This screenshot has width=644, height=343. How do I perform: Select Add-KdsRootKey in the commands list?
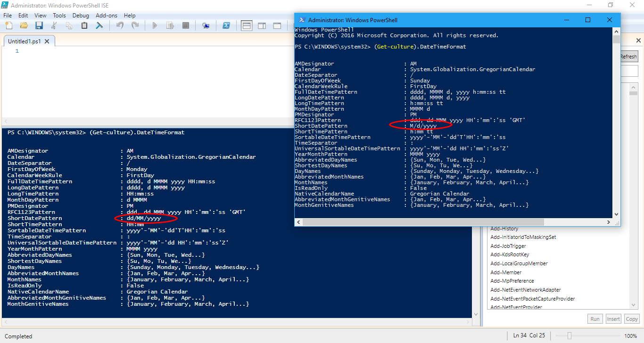point(510,255)
